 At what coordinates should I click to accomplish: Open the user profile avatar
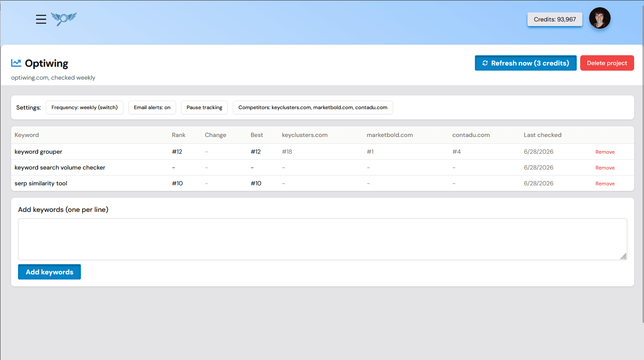pyautogui.click(x=599, y=18)
